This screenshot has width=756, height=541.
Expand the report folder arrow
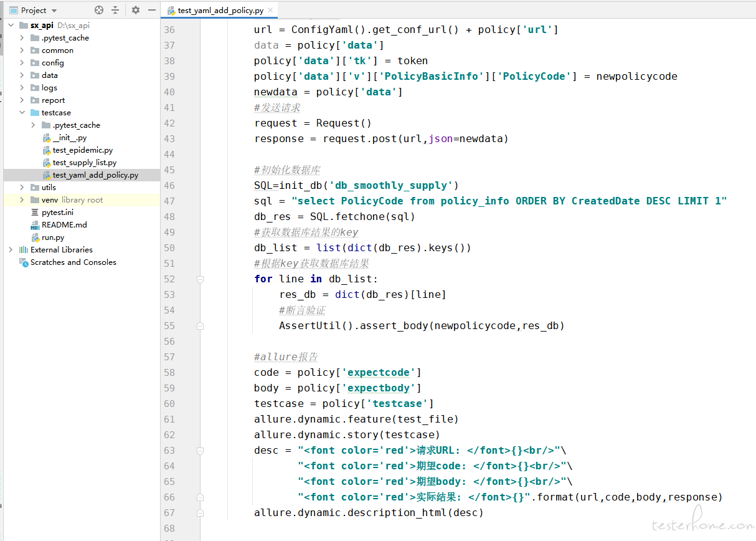[22, 100]
